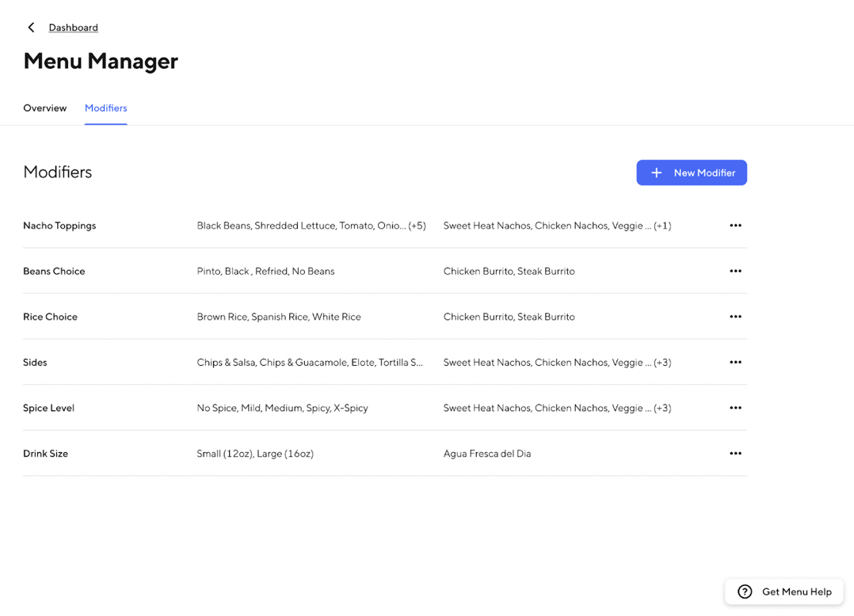Click Sides row items ending '(+3)'
Screen dimensions: 854x616
557,363
